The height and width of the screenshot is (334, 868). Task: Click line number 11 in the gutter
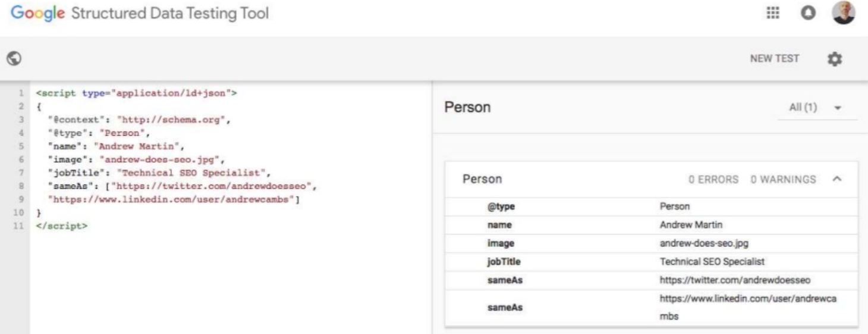pyautogui.click(x=20, y=226)
